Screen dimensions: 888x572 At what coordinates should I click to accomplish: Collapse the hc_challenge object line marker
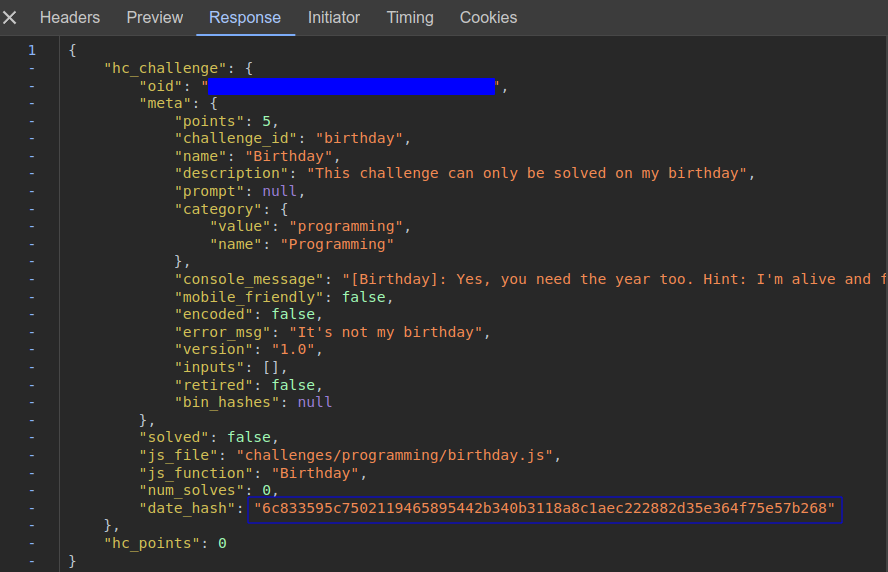(32, 69)
